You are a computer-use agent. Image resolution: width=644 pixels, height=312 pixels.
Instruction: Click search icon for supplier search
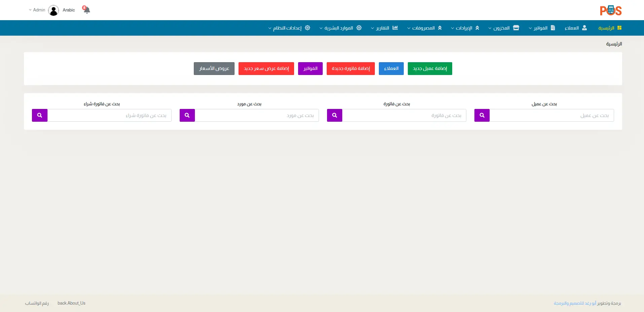[187, 115]
